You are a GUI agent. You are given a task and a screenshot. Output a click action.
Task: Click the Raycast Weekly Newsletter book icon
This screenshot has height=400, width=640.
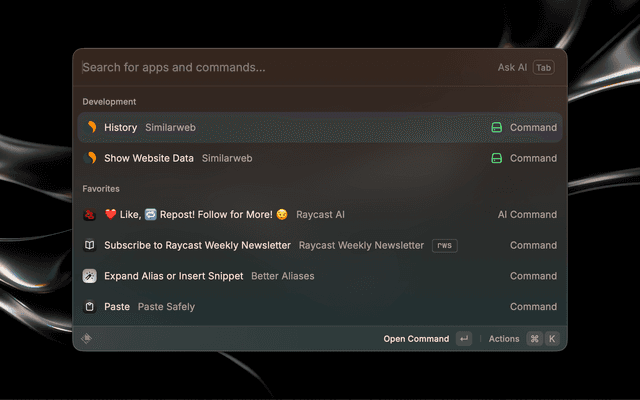pos(90,245)
